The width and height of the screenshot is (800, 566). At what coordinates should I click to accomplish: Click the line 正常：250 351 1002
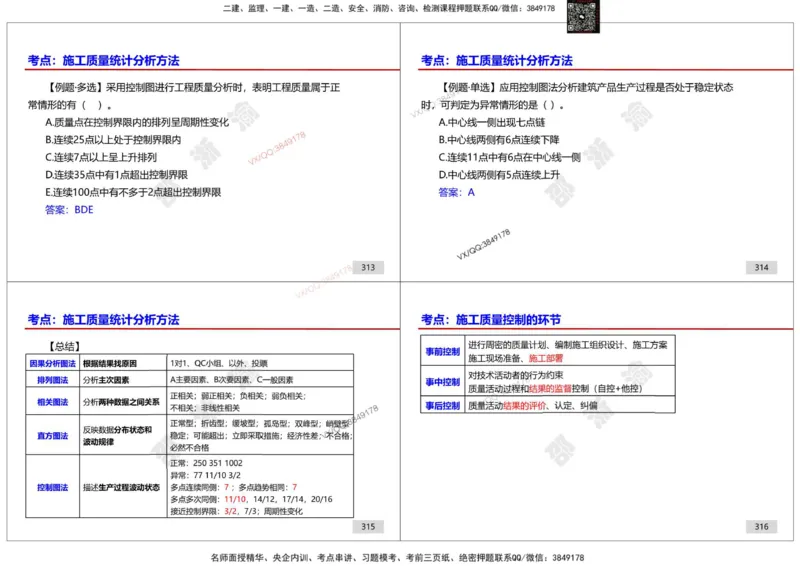coord(206,463)
